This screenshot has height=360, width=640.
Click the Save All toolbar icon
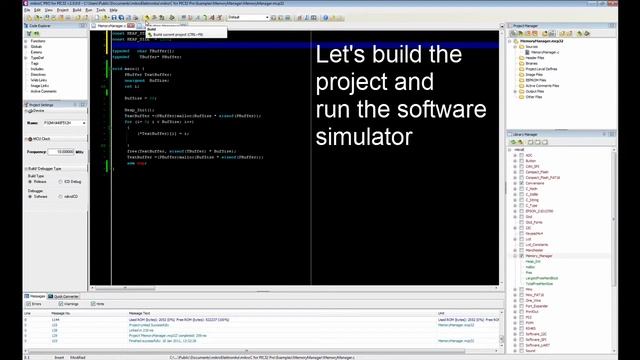121,18
